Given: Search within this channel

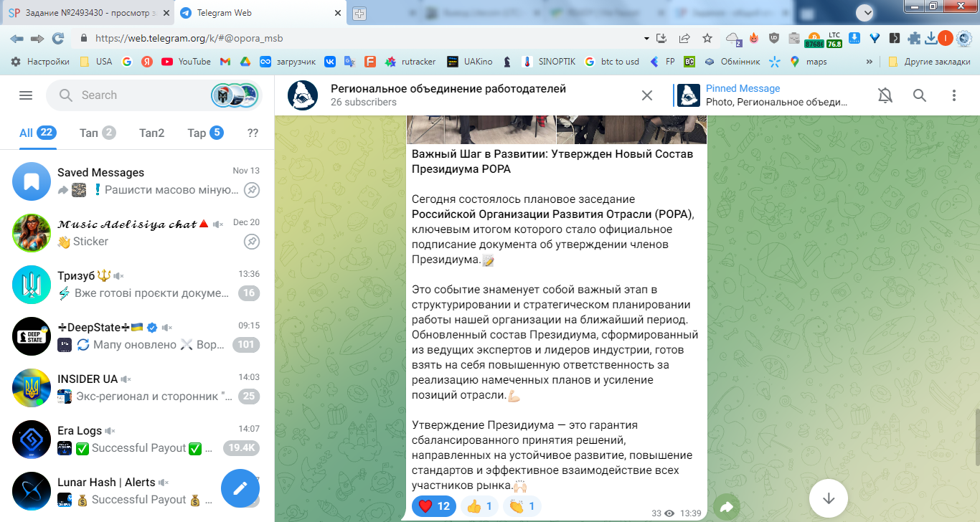Looking at the screenshot, I should (920, 95).
